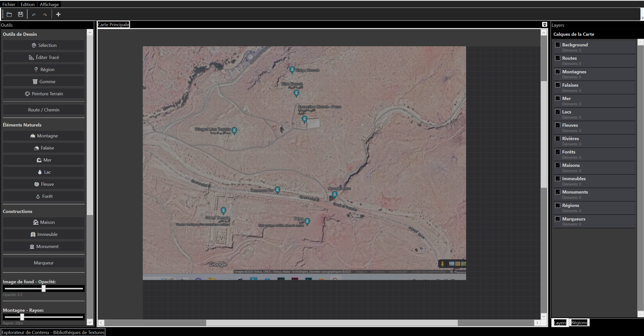This screenshot has width=644, height=336.
Task: Select the Gomme eraser tool
Action: (44, 81)
